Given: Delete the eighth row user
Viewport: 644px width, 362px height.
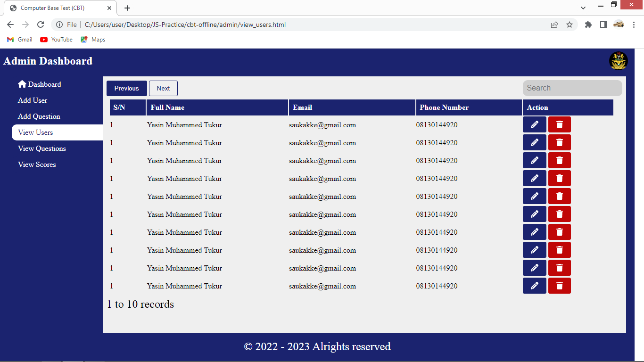Looking at the screenshot, I should tap(560, 250).
